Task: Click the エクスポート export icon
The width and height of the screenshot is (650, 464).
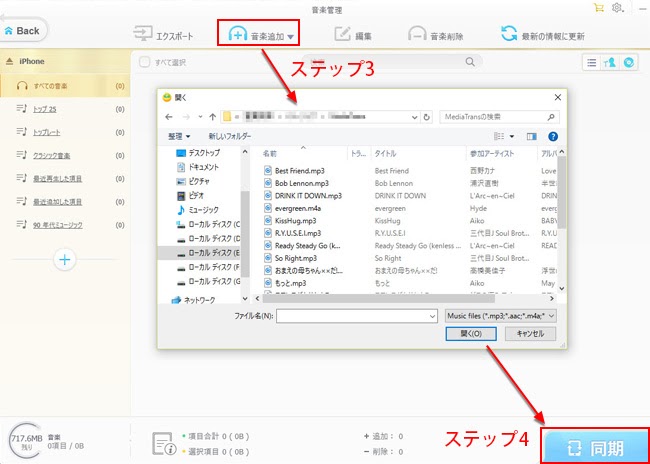Action: click(x=143, y=34)
